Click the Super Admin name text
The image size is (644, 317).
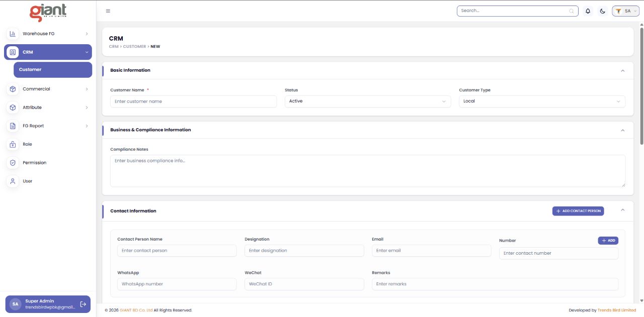click(40, 301)
